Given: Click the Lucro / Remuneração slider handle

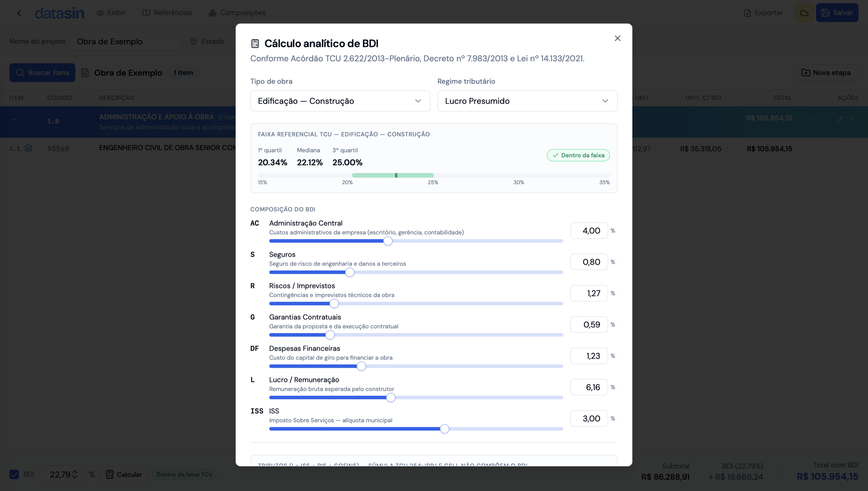Looking at the screenshot, I should 391,398.
